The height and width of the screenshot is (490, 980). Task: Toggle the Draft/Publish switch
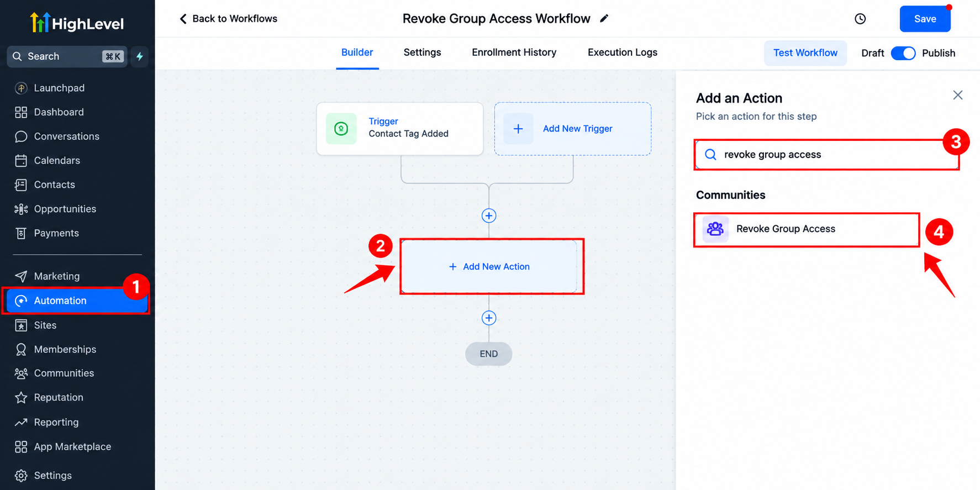903,53
